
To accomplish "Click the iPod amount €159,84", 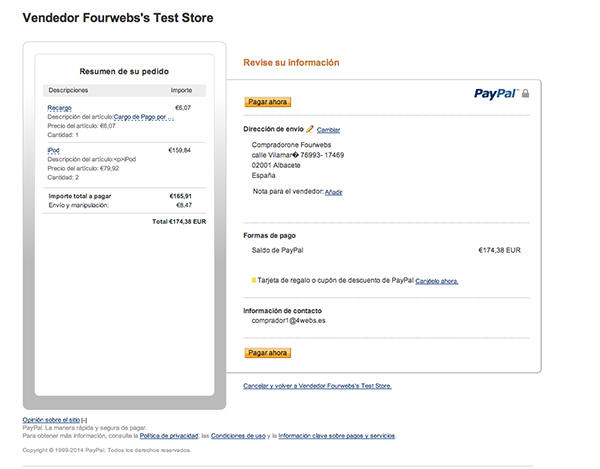I will (x=179, y=150).
